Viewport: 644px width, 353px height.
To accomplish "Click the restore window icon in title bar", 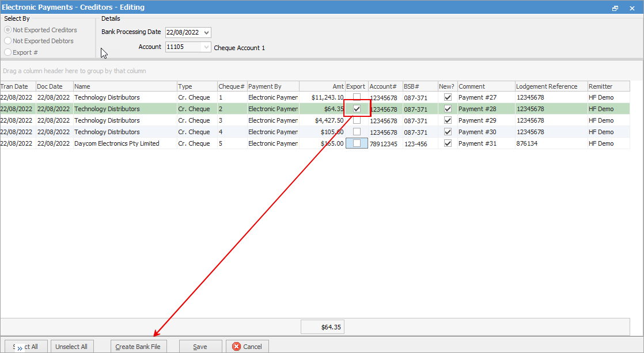I will point(615,8).
